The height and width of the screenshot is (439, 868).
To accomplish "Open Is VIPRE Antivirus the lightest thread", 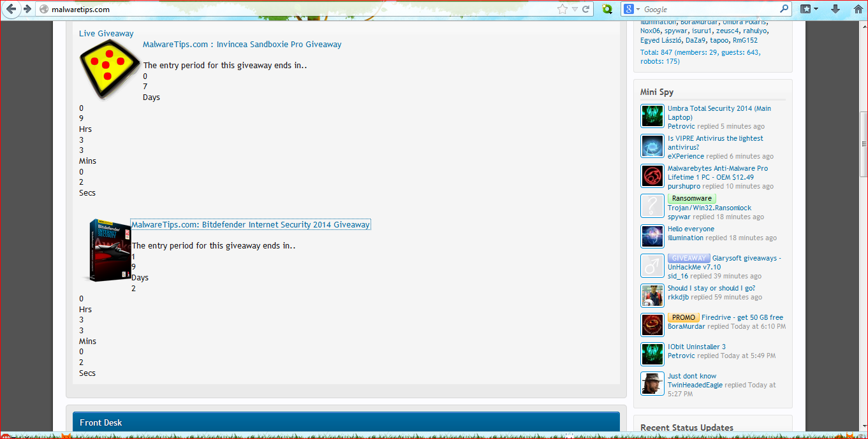I will (716, 143).
